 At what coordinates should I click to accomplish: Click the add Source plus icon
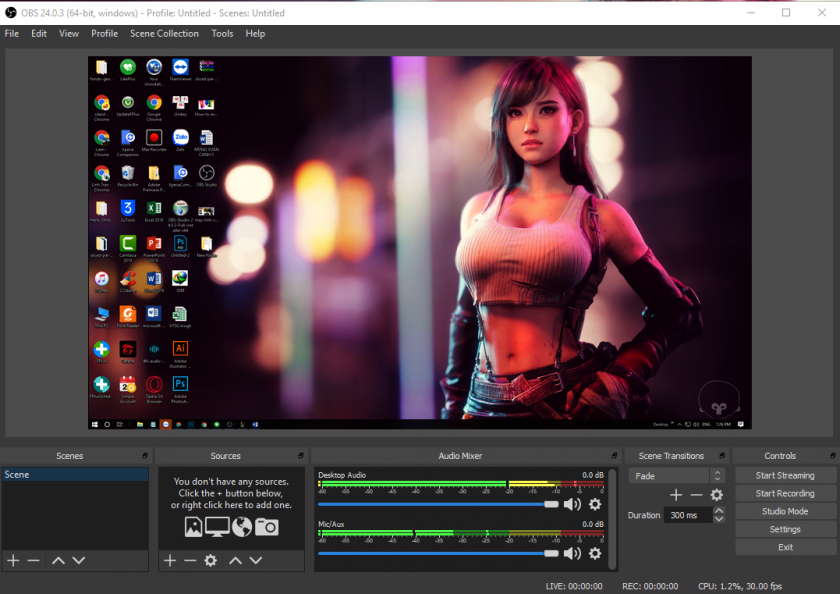coord(169,561)
